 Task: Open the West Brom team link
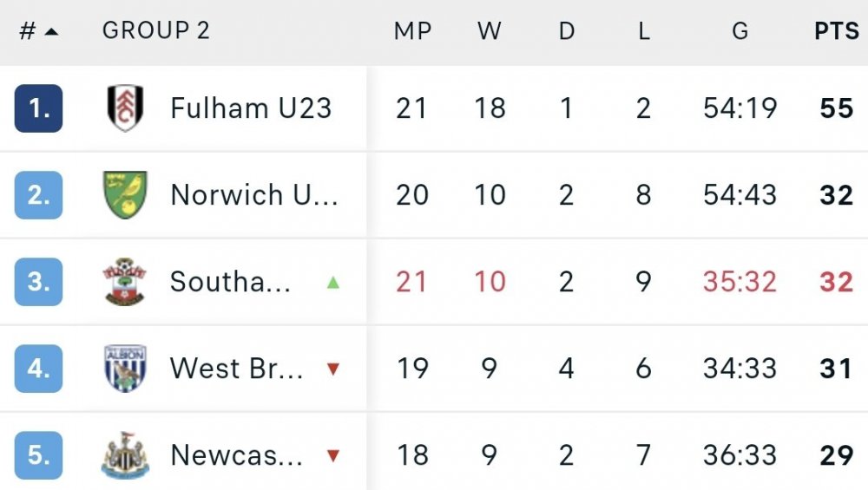pos(236,369)
